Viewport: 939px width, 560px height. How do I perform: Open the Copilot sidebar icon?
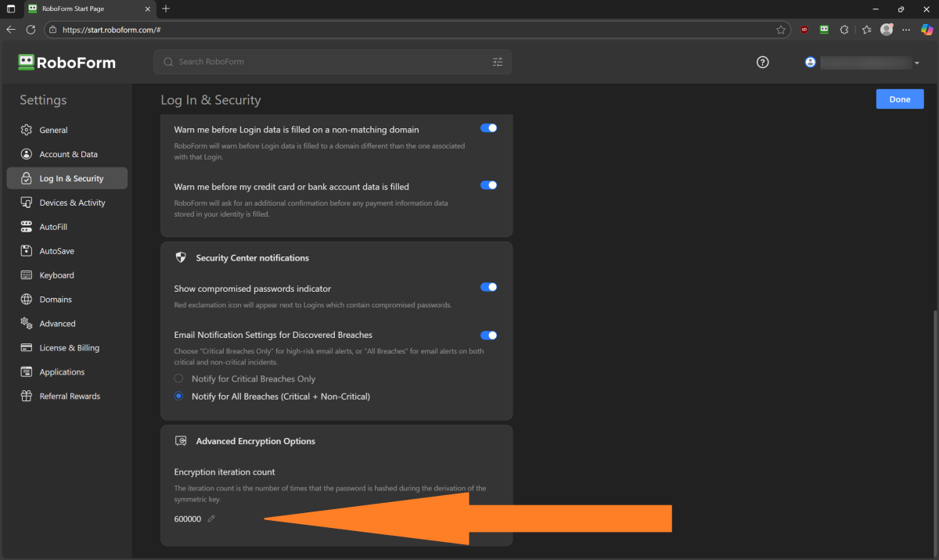(x=926, y=30)
